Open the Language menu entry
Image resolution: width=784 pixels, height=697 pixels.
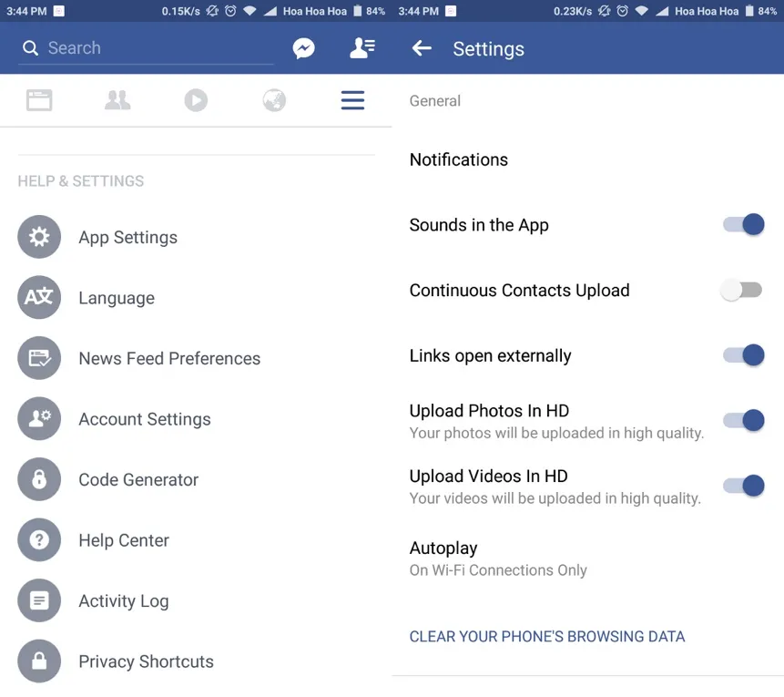click(196, 297)
